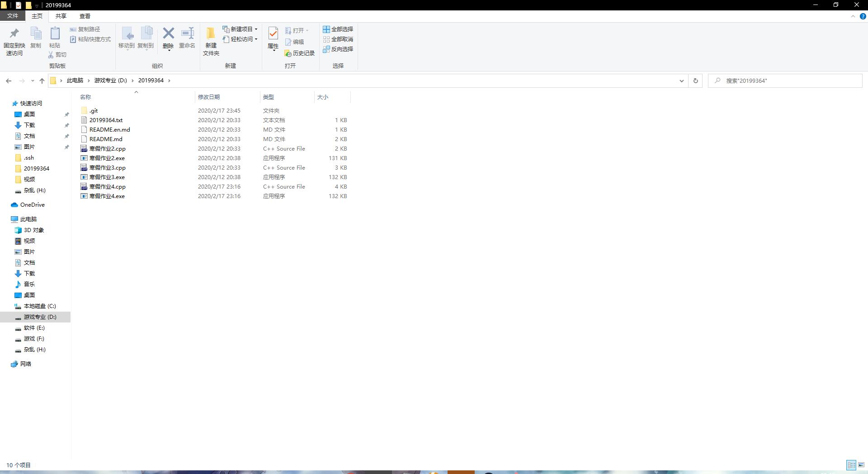Rename the selected item

(187, 38)
